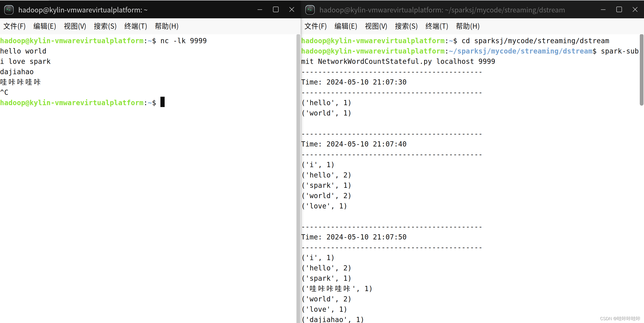This screenshot has height=323, width=644.
Task: Open 搜索(S) menu in right terminal
Action: coord(406,26)
